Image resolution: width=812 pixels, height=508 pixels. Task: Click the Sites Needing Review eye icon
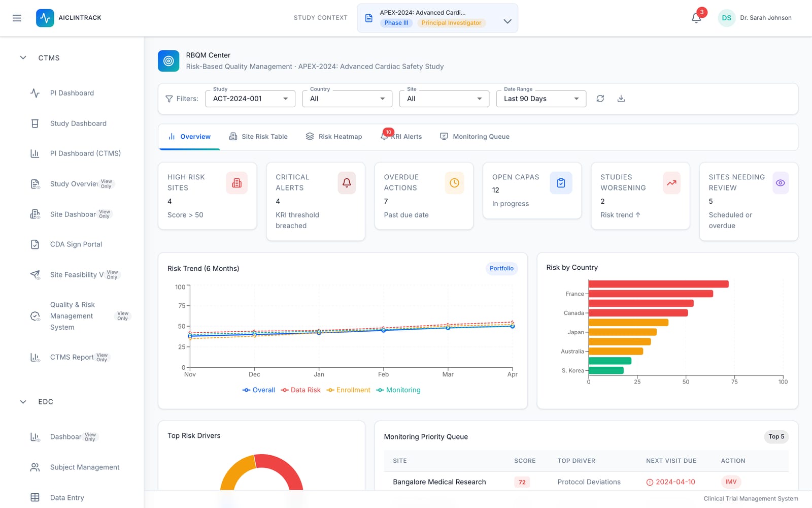click(781, 183)
